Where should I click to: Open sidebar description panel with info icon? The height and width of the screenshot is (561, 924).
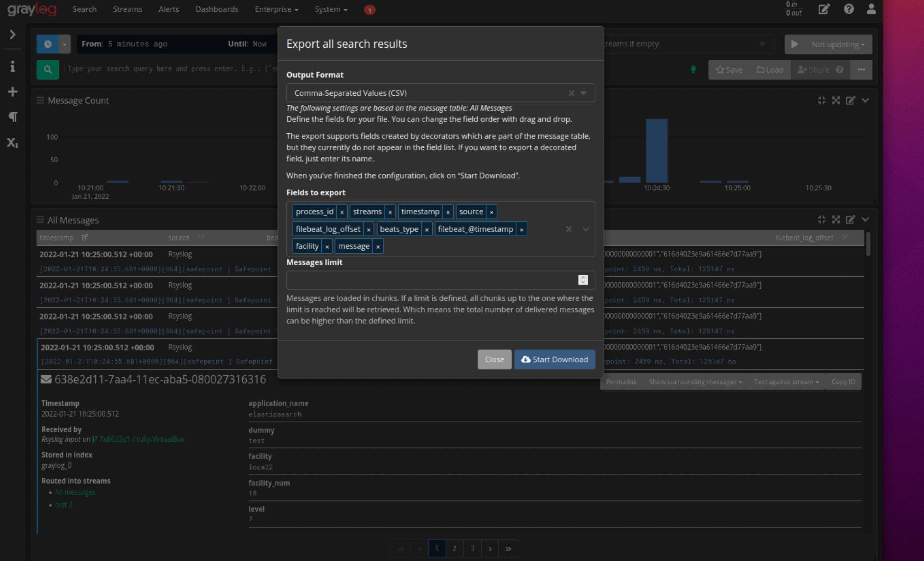(12, 66)
